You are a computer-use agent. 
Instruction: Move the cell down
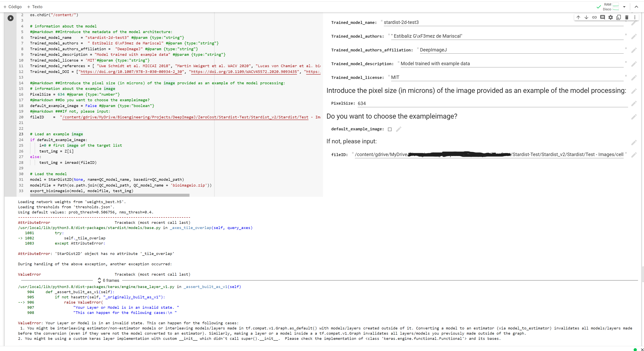point(586,17)
